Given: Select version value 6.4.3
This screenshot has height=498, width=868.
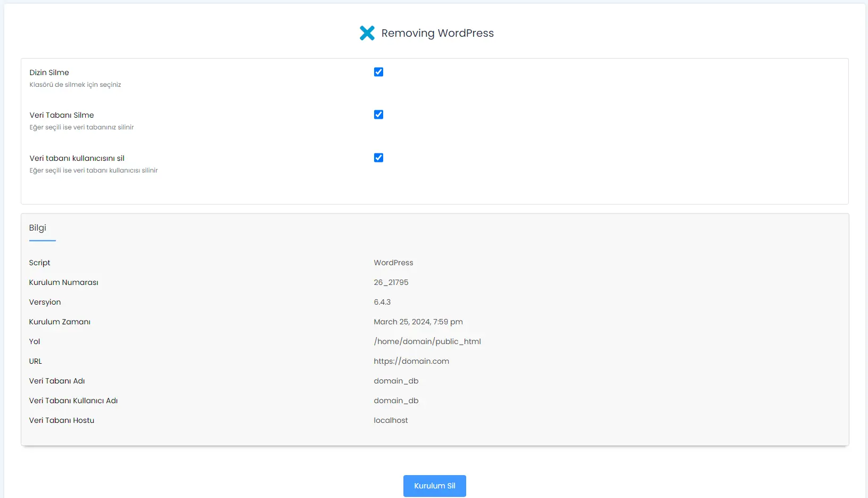Looking at the screenshot, I should tap(382, 302).
